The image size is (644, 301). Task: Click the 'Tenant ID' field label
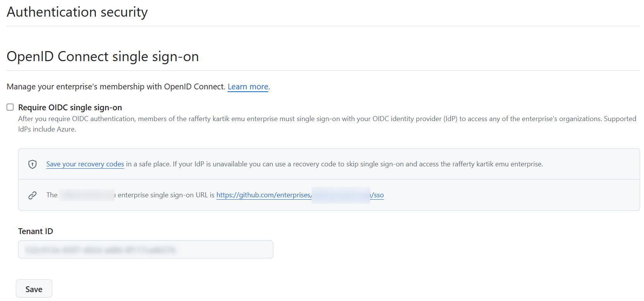coord(36,231)
